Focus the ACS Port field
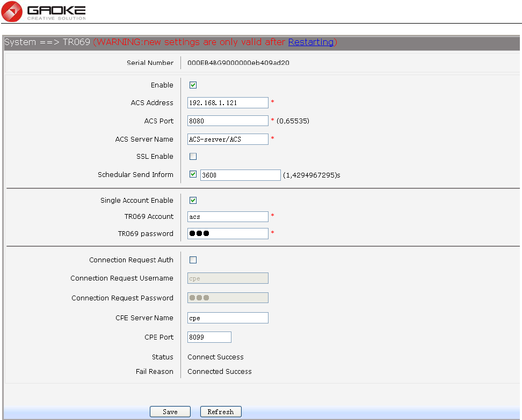Screen dimensions: 522x420 [228, 121]
